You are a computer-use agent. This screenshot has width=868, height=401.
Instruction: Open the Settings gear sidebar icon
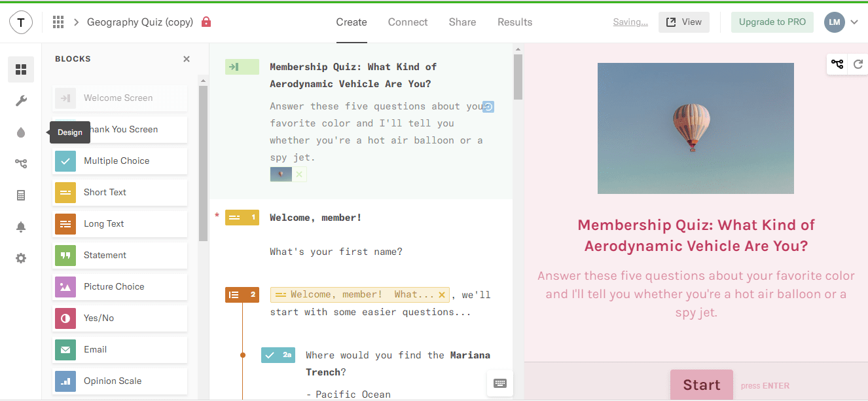(21, 258)
